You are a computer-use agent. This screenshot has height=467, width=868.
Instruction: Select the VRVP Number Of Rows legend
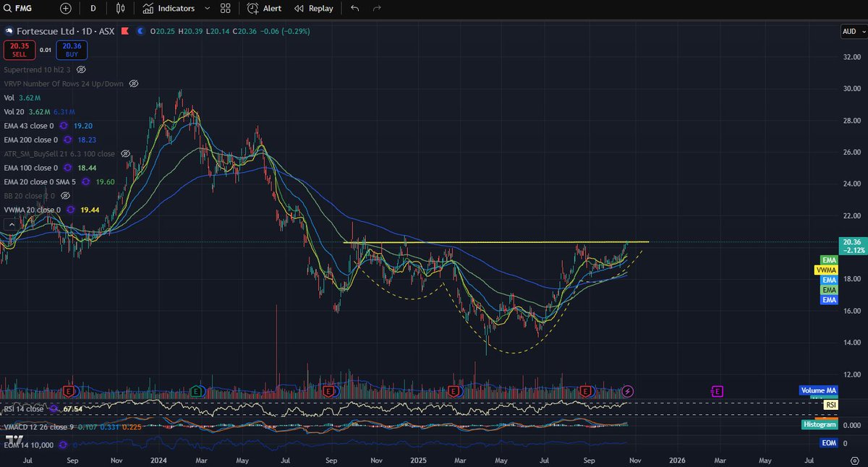pos(64,84)
